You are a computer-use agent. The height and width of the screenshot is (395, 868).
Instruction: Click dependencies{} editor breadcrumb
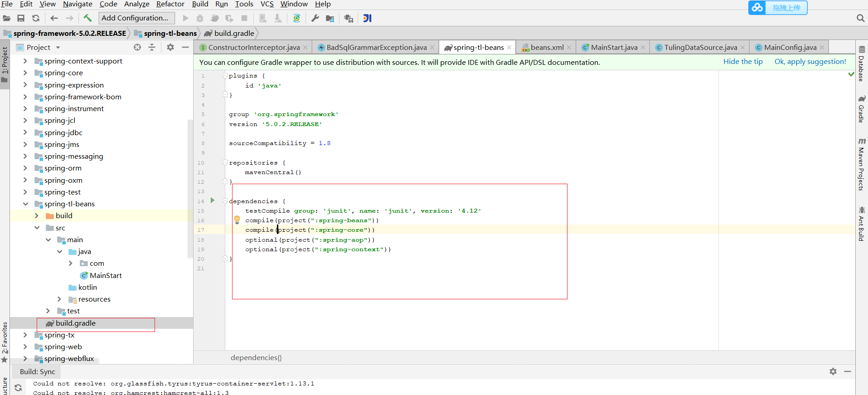point(256,357)
